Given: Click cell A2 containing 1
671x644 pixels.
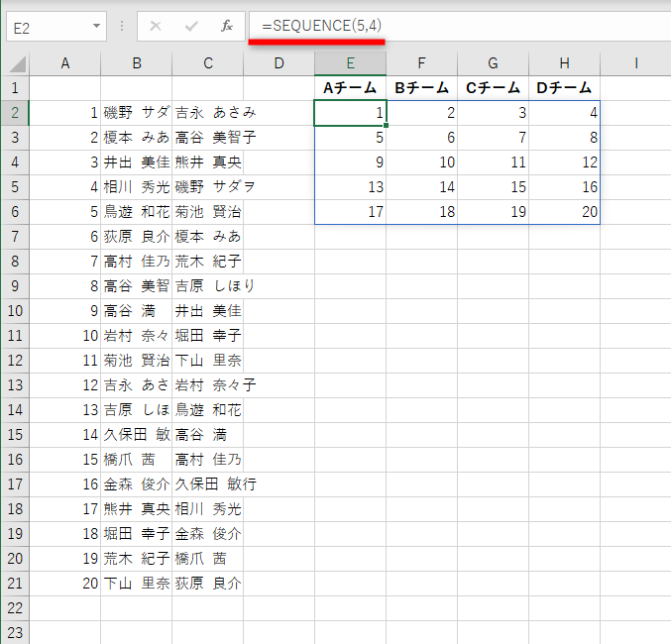Looking at the screenshot, I should [x=65, y=113].
